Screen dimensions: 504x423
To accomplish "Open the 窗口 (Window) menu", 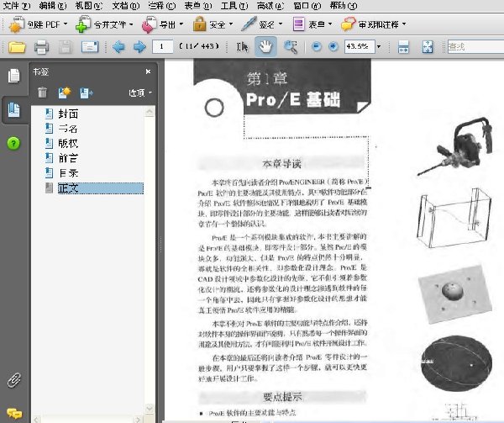I will pos(307,6).
